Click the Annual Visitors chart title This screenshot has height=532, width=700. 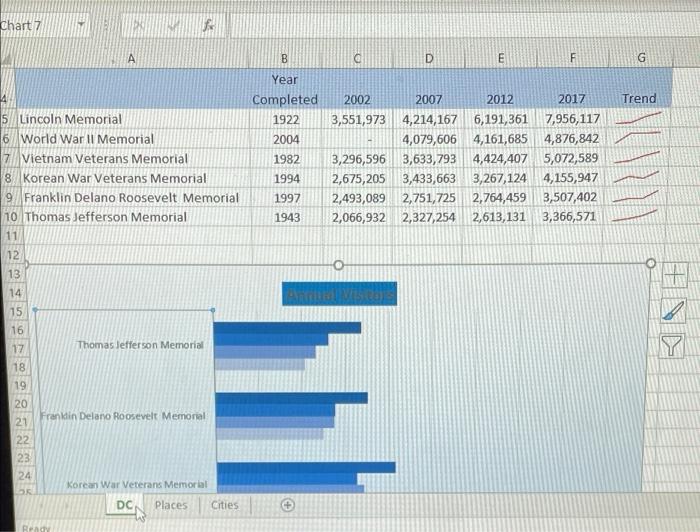pos(340,294)
